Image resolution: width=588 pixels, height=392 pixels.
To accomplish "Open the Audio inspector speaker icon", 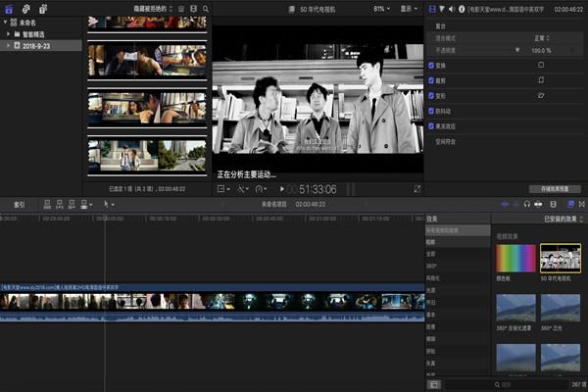I will (x=452, y=9).
